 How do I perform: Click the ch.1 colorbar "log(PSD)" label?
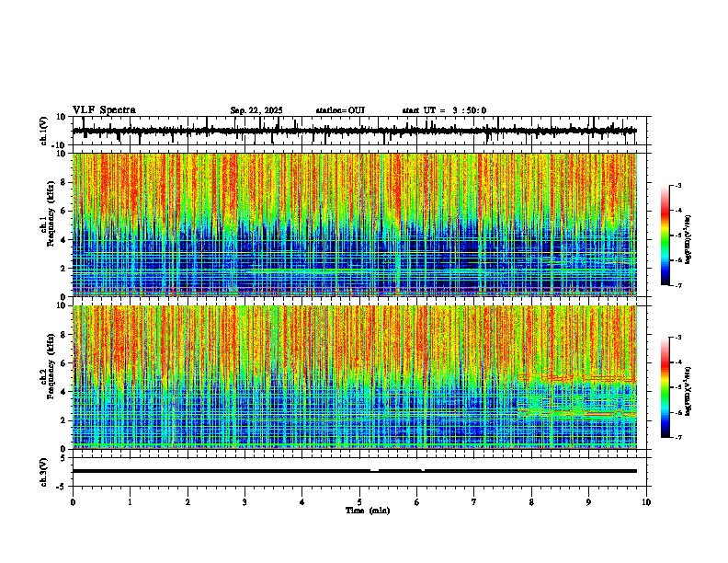click(x=688, y=240)
